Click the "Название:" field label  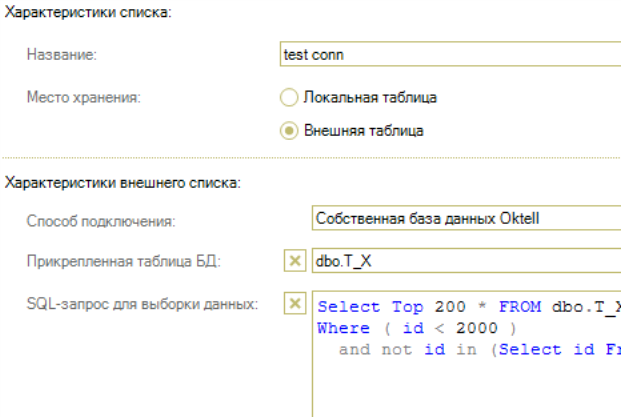tap(61, 55)
